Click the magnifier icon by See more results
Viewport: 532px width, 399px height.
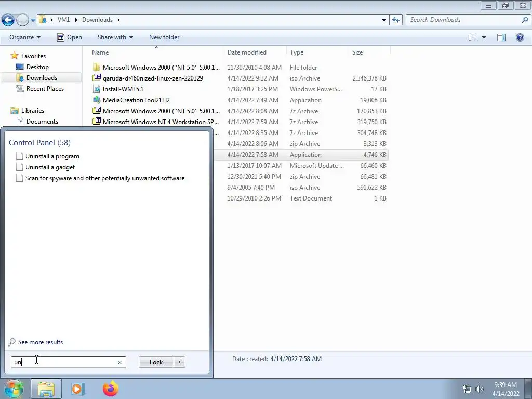[12, 342]
